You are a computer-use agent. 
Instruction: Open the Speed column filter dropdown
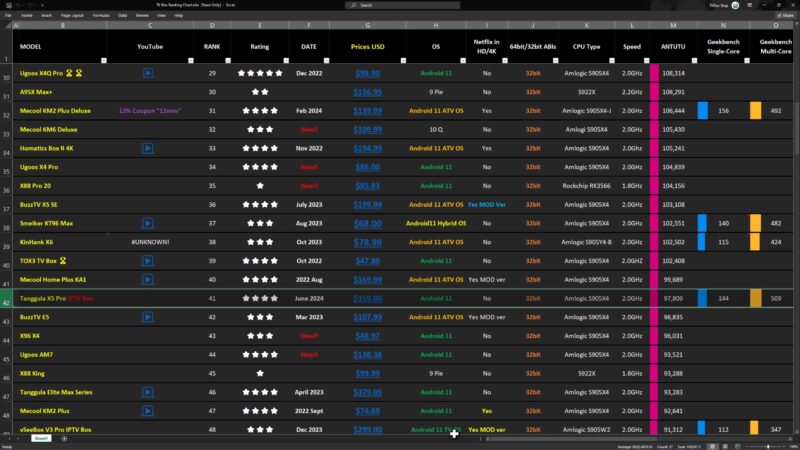point(646,60)
